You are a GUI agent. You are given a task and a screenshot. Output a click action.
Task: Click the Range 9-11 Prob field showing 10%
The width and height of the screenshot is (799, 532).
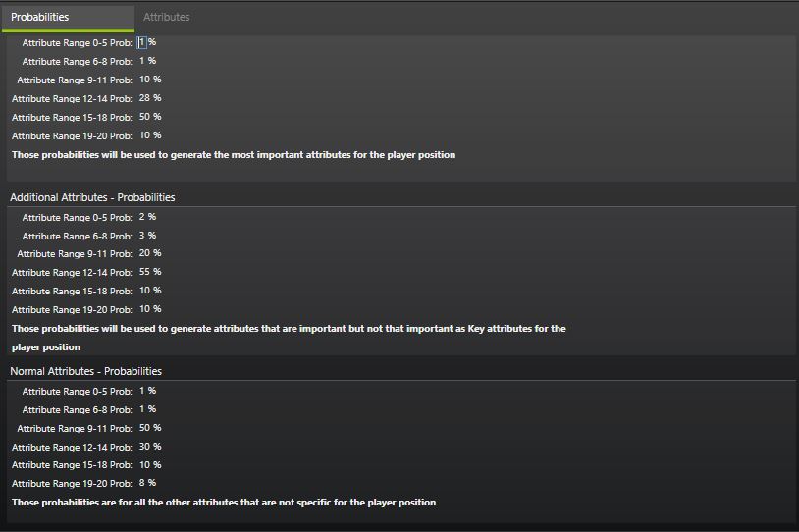(144, 80)
